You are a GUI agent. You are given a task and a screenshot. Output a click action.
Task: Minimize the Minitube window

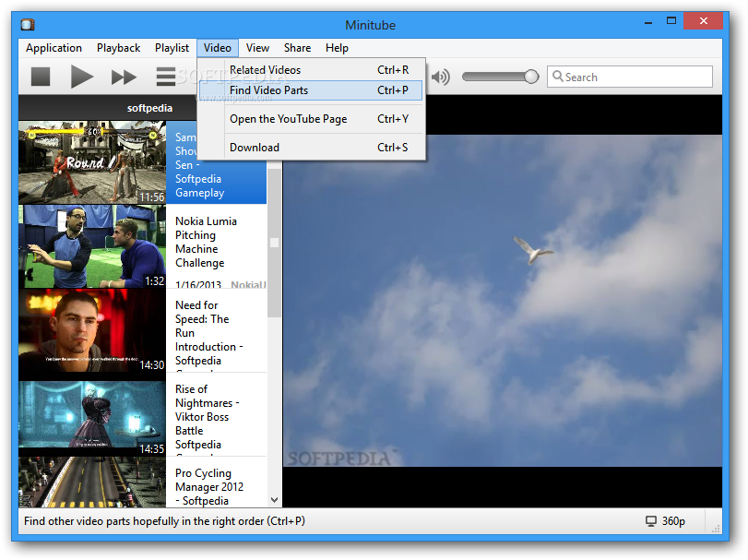click(648, 21)
